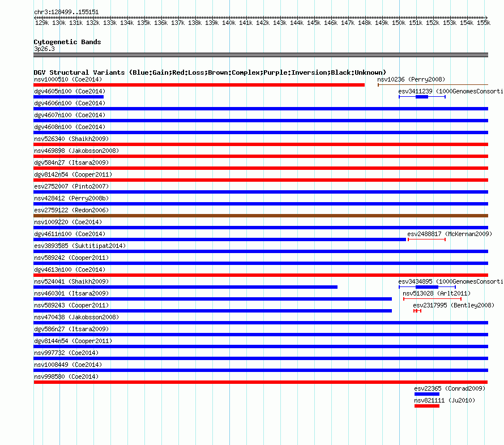
Task: Open the dgv584n27 (Itsara2009) label
Action: [x=71, y=162]
